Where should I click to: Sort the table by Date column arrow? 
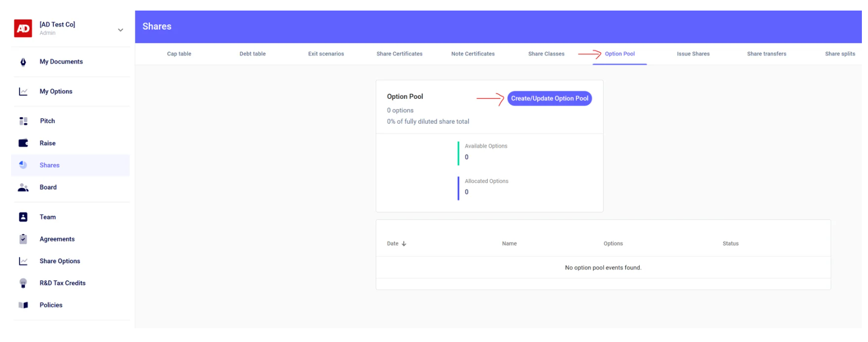(x=404, y=244)
